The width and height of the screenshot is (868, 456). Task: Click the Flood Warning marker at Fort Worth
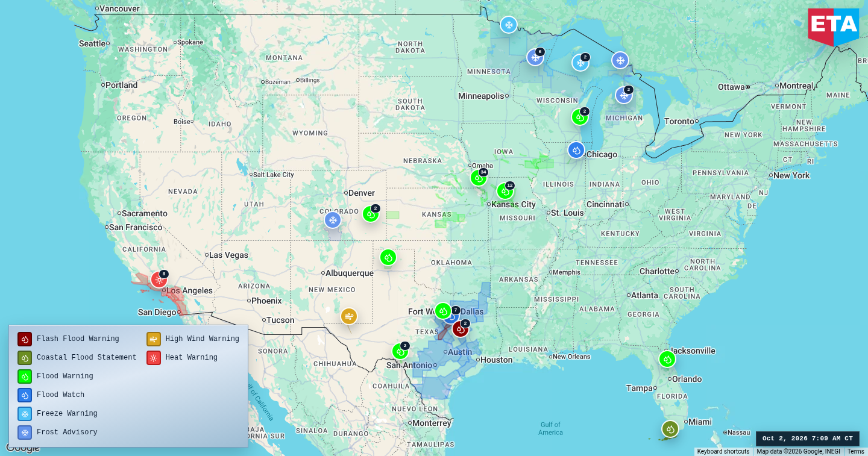point(443,311)
